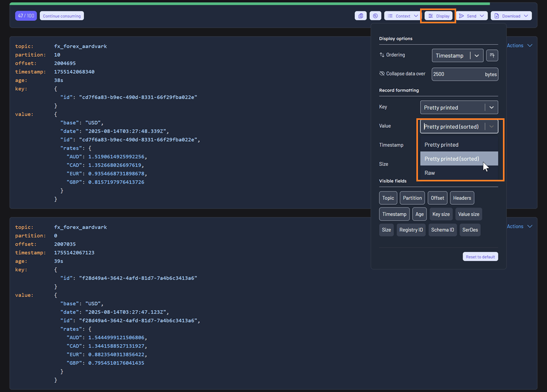
Task: Toggle the SerDes visible field
Action: click(x=469, y=230)
